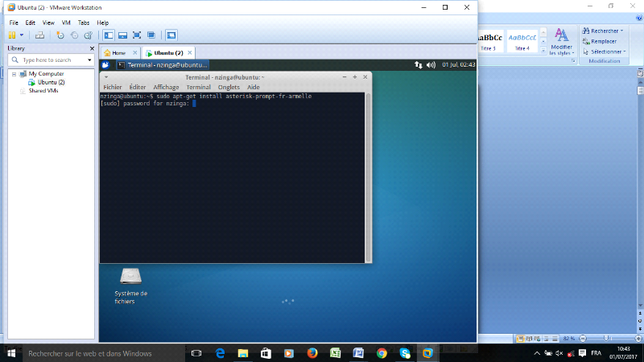Open the Xfce applications menu mouse icon
644x362 pixels.
pos(105,64)
